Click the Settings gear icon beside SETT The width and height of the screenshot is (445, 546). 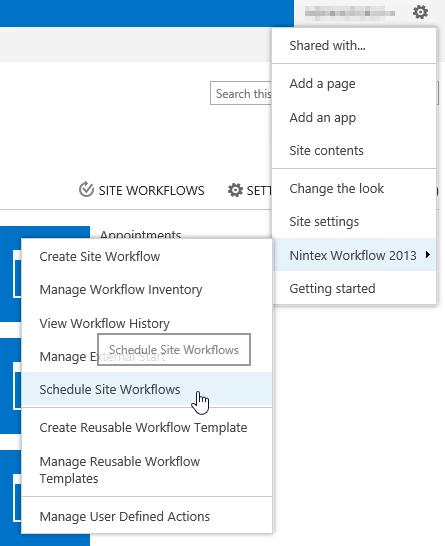coord(235,190)
